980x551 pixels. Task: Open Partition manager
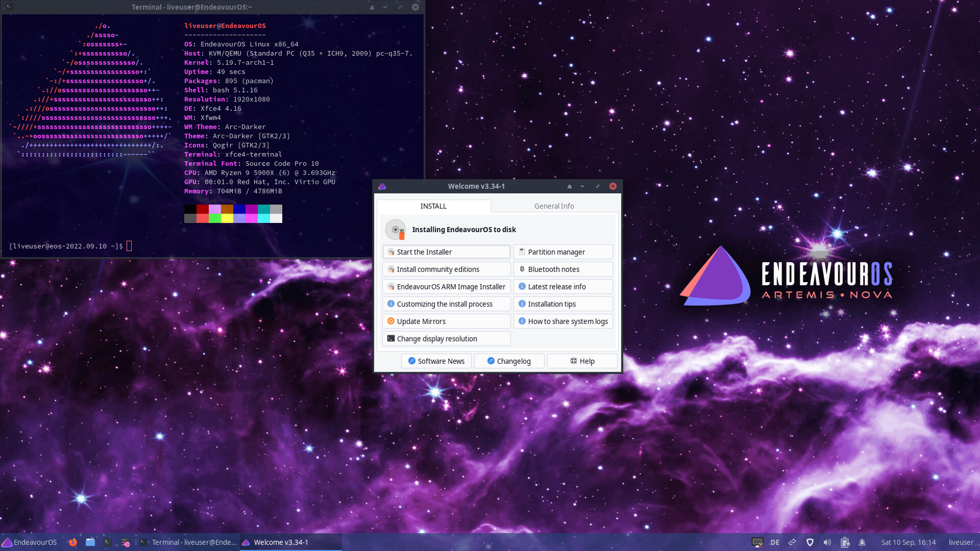(563, 252)
